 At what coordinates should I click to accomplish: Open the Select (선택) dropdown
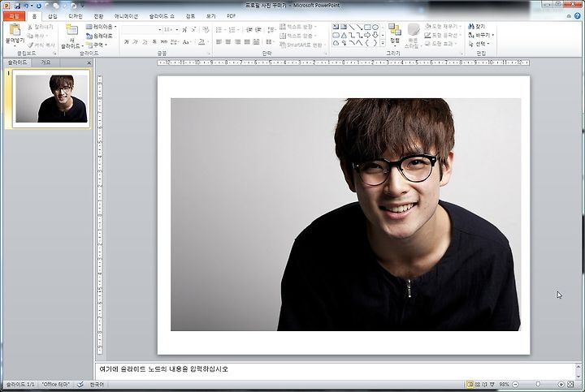pyautogui.click(x=479, y=44)
